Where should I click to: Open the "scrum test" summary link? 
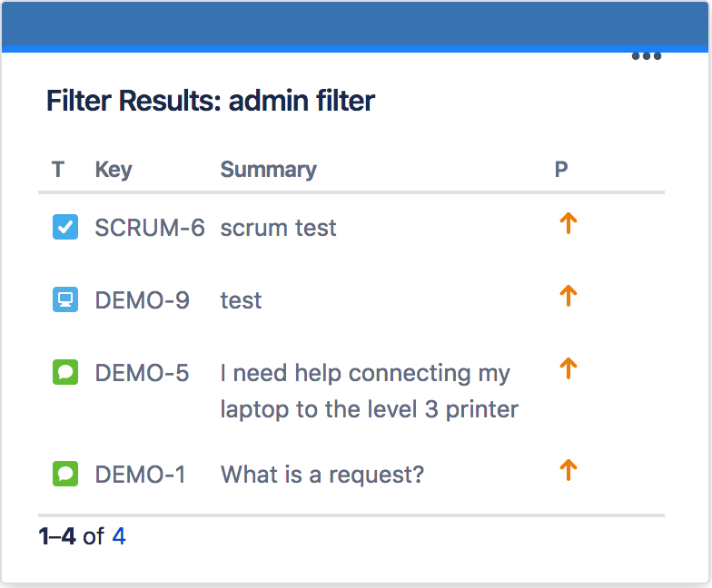click(x=278, y=228)
